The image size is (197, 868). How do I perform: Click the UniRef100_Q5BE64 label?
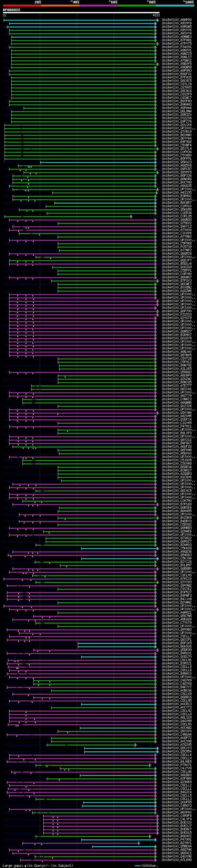click(x=176, y=846)
